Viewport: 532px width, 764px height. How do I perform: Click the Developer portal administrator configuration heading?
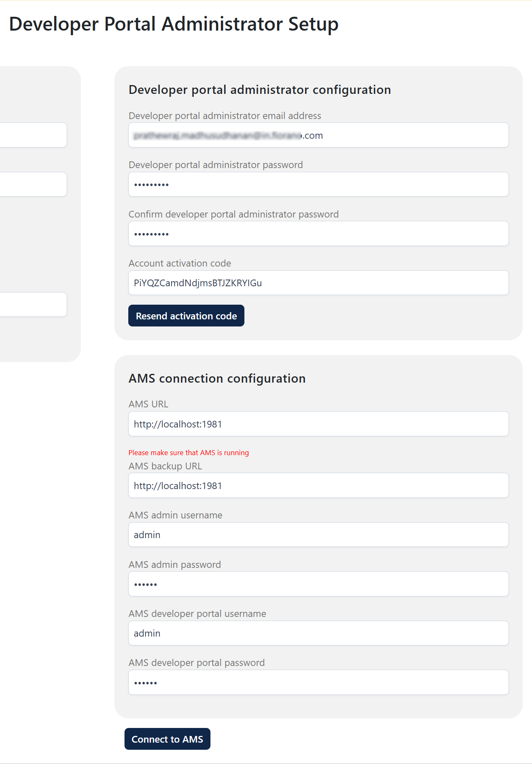[x=260, y=90]
